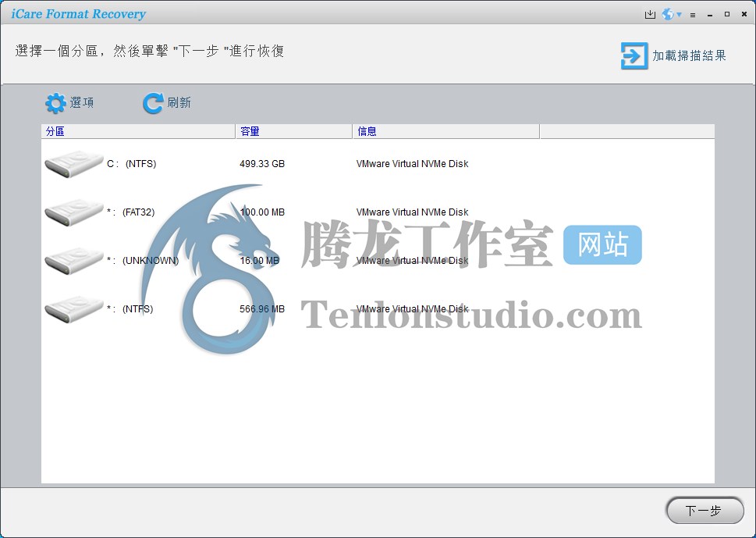Click the 16.00 MB capacity value
The height and width of the screenshot is (538, 756).
coord(259,261)
